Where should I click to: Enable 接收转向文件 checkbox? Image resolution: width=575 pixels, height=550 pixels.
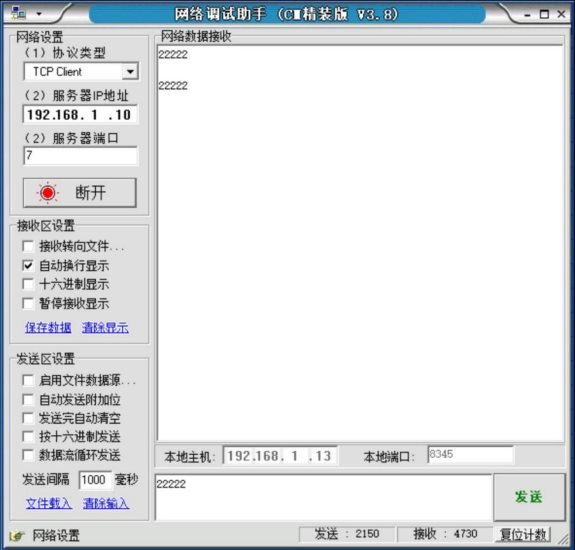(28, 246)
